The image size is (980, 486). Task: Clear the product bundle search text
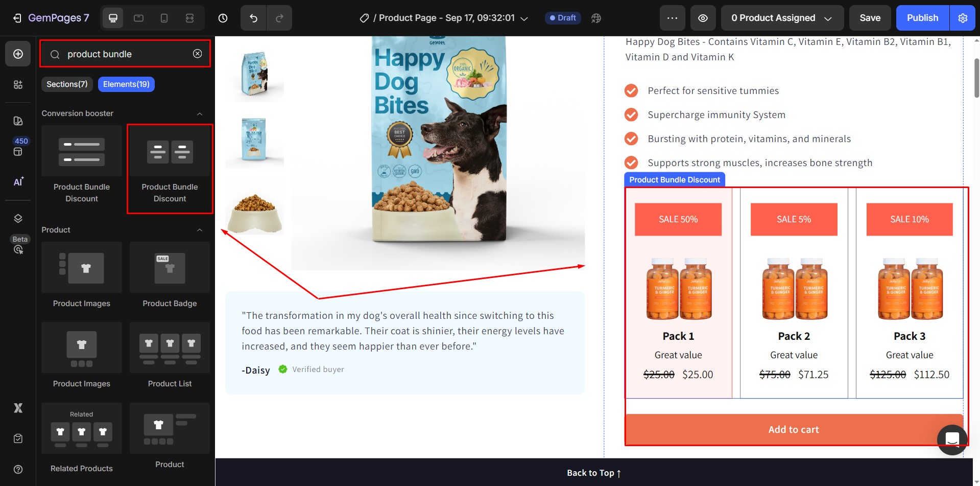198,54
